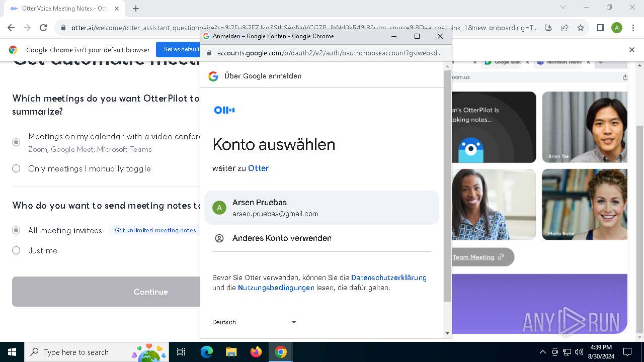The height and width of the screenshot is (362, 644).
Task: Open the Chrome profile avatar A
Action: click(617, 28)
